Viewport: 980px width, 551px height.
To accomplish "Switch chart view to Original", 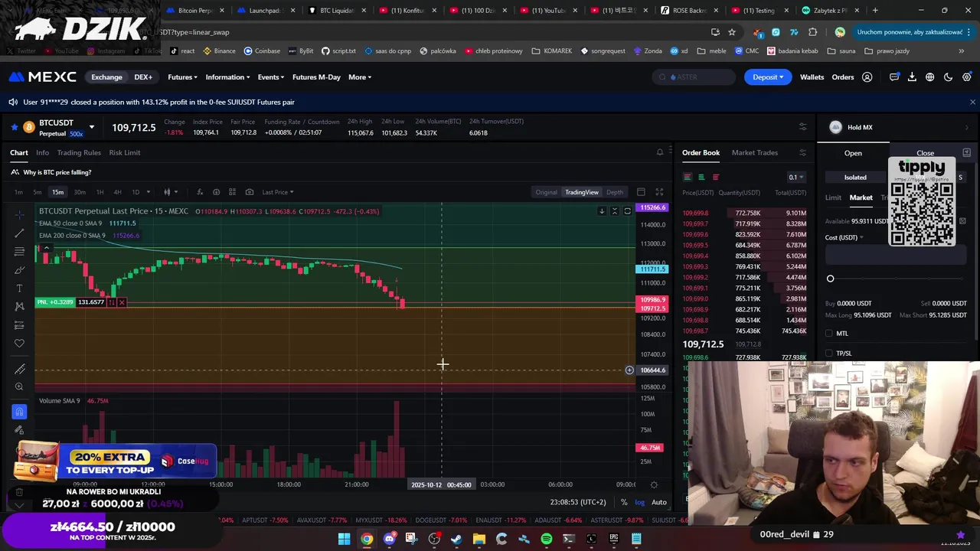I will point(546,192).
